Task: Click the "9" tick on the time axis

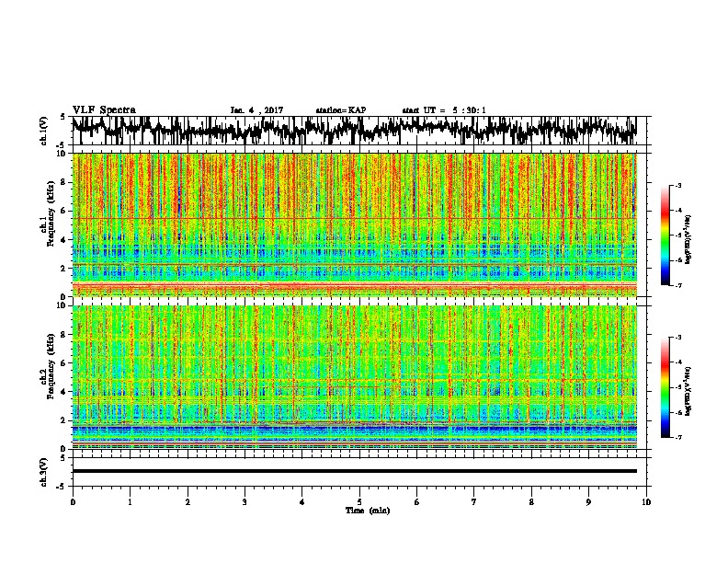Action: click(x=589, y=502)
